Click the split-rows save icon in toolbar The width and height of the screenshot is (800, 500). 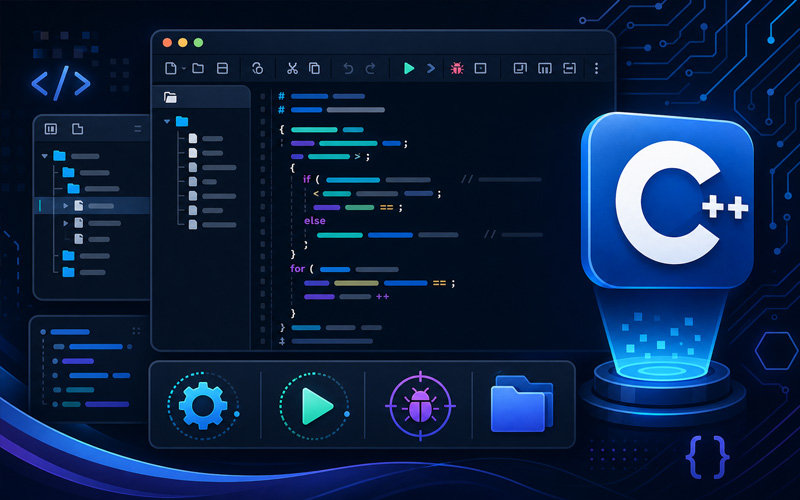(222, 68)
